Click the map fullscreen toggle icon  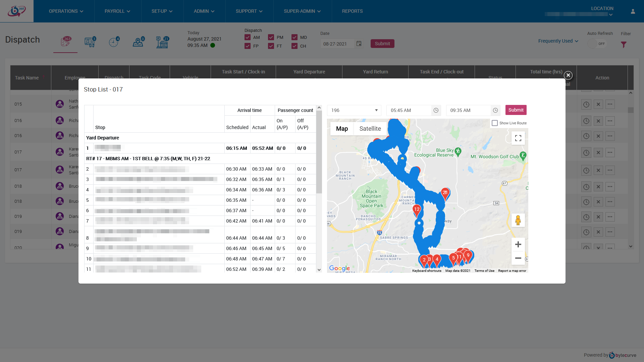[x=518, y=138]
